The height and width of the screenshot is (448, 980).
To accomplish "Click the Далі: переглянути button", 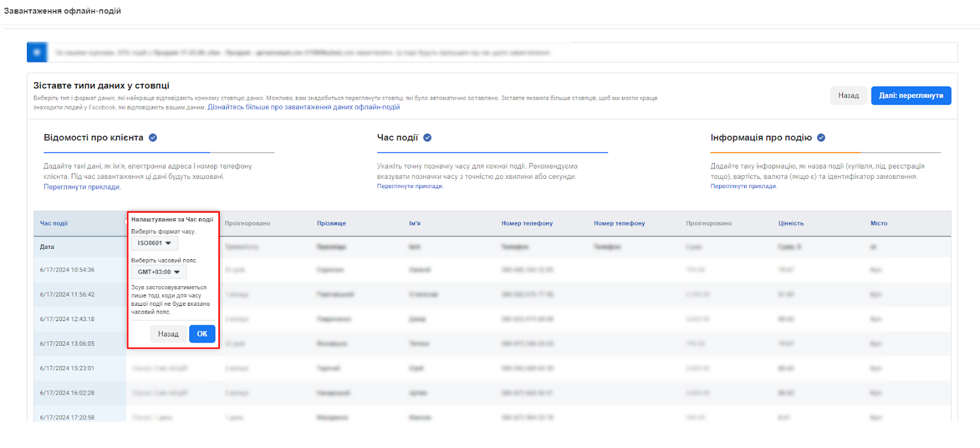I will pos(911,96).
